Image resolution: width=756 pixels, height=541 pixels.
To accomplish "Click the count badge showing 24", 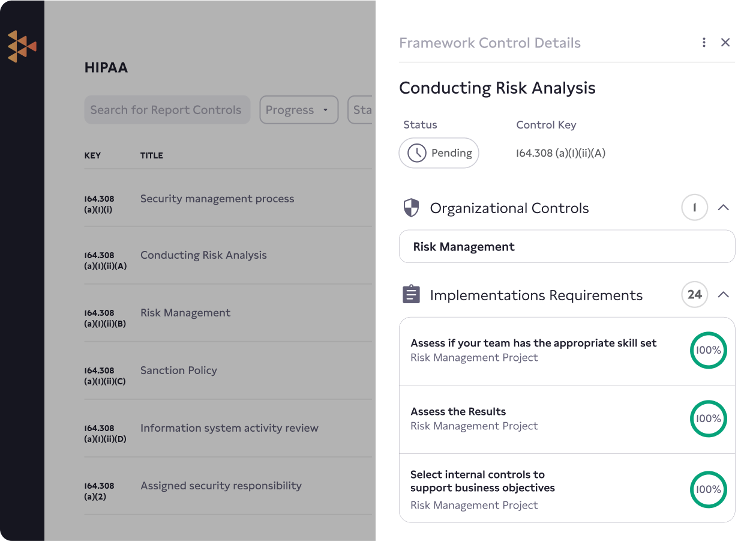I will [x=694, y=294].
